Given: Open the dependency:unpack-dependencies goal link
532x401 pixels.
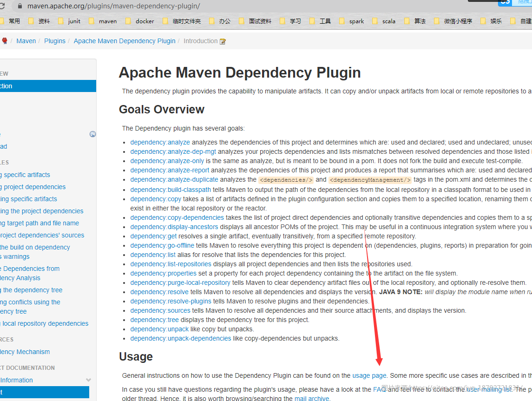Looking at the screenshot, I should (180, 339).
